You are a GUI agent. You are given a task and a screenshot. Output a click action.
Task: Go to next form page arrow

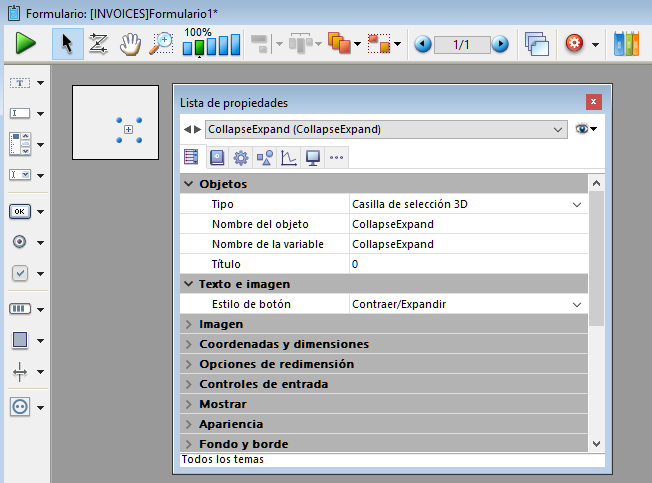click(x=500, y=44)
